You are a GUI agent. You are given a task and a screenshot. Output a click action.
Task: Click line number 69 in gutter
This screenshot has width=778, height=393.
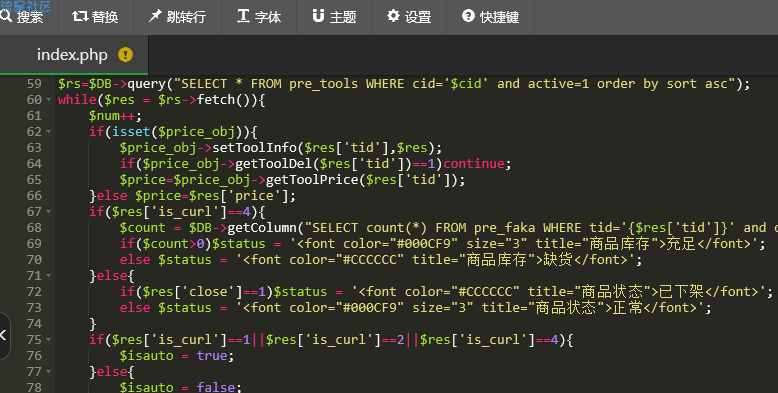tap(34, 244)
